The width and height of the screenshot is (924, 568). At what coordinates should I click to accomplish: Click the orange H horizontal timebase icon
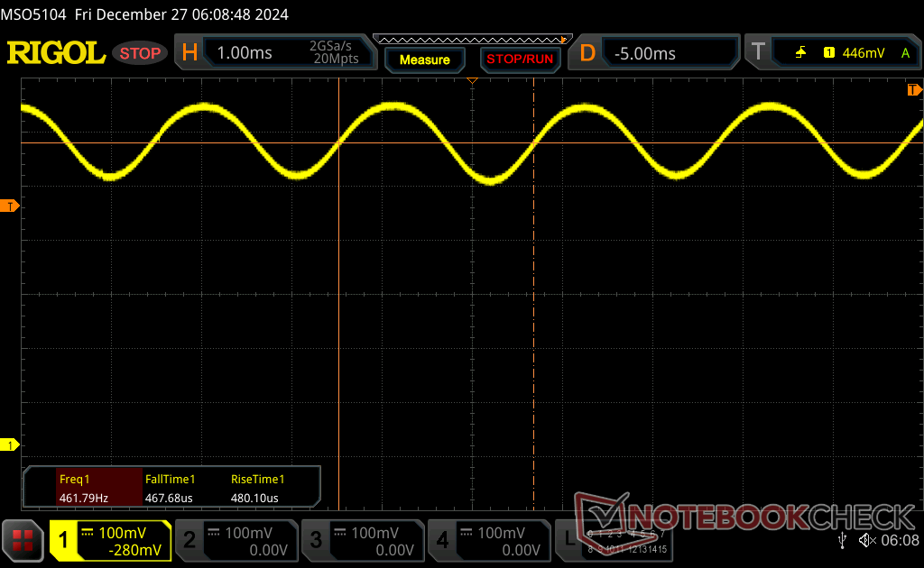[x=189, y=53]
